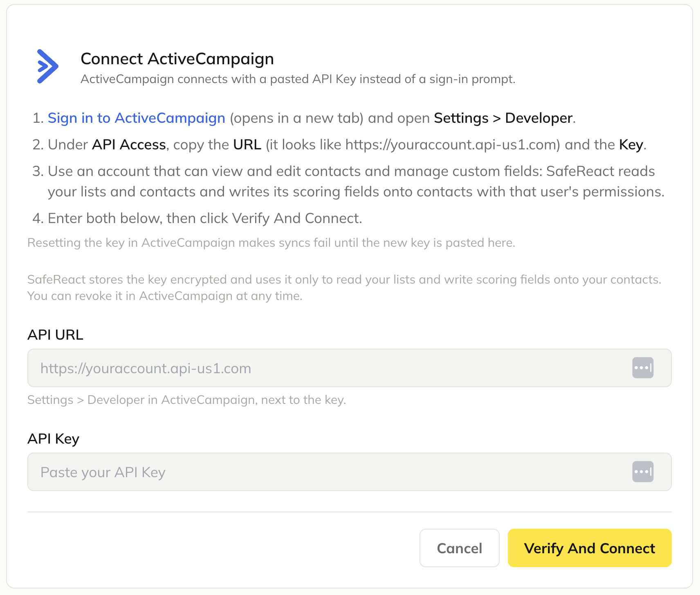Focus the API URL input field
This screenshot has height=595, width=700.
click(x=350, y=368)
